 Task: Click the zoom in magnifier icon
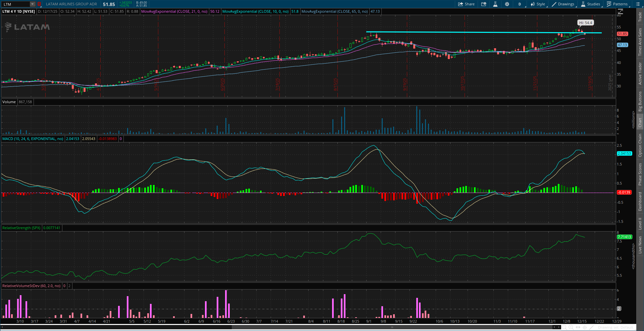571,327
